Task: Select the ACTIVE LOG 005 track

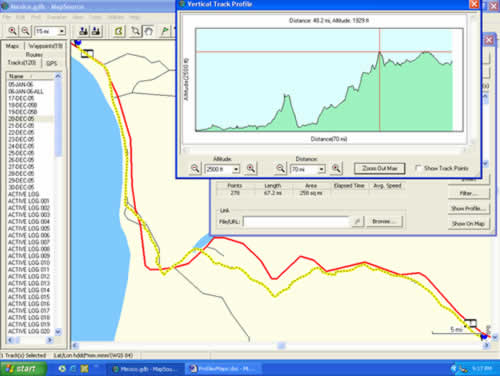Action: click(29, 228)
